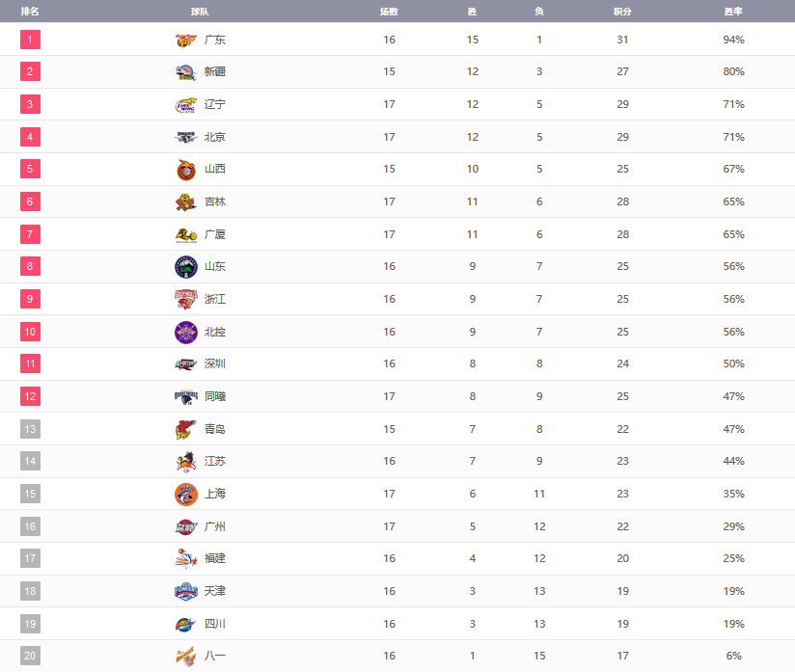The height and width of the screenshot is (672, 795).
Task: Click the 上海 orange shark logo
Action: (x=185, y=494)
